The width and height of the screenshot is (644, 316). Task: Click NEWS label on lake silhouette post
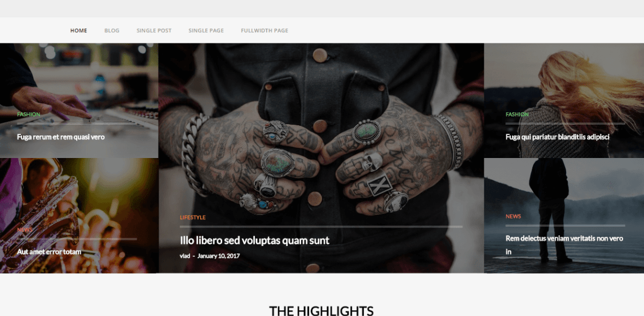pos(513,216)
